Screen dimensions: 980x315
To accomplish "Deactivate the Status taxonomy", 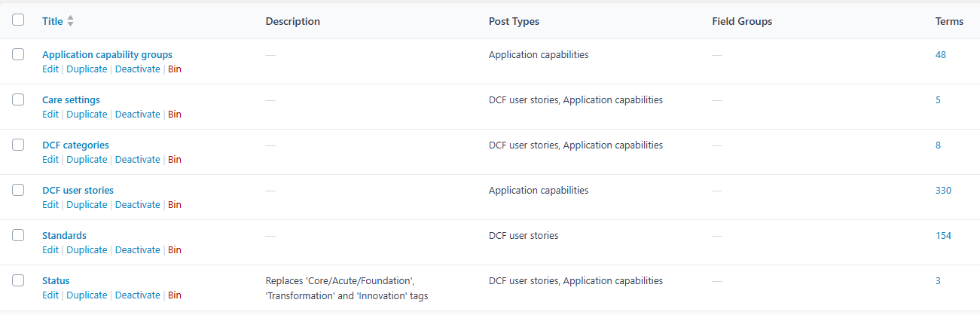I will point(137,295).
